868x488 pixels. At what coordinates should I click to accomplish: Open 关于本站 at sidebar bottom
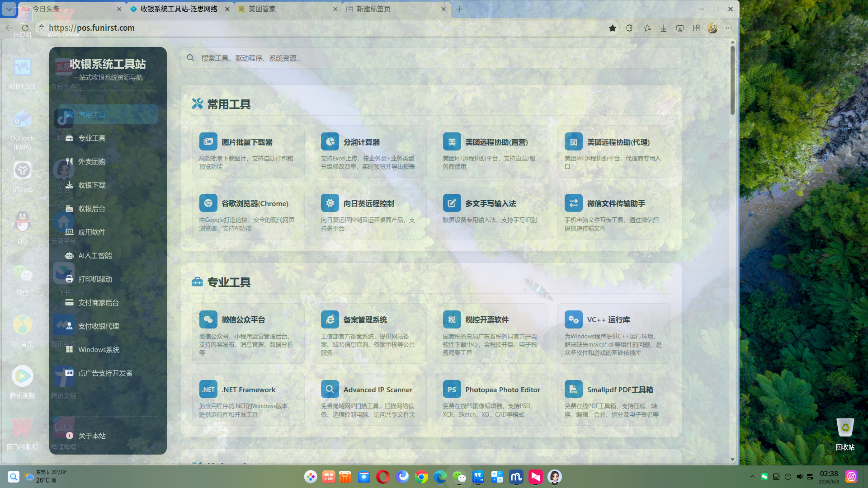point(108,436)
